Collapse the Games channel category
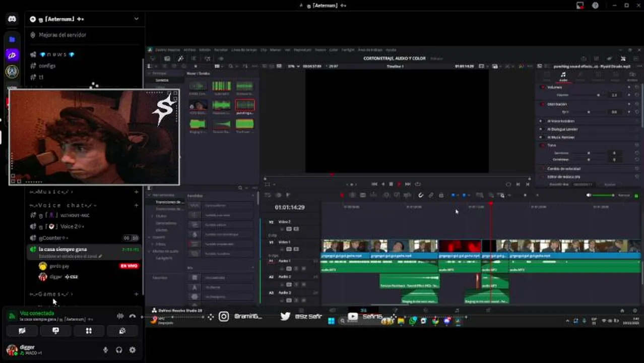This screenshot has height=363, width=644. 51,294
